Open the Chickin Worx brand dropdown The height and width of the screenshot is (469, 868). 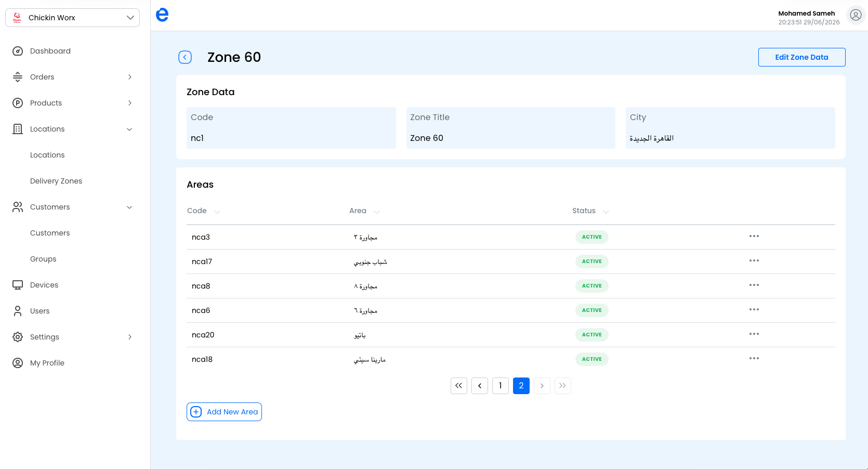point(72,18)
